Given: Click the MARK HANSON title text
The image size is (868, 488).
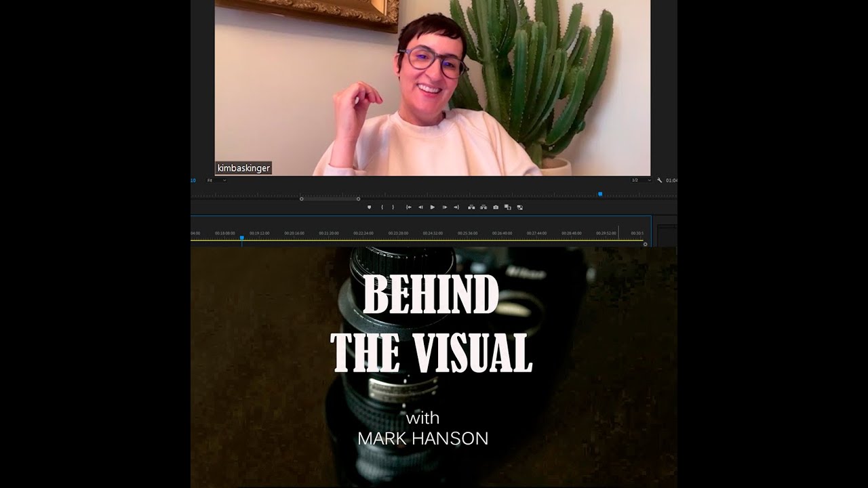Looking at the screenshot, I should coord(423,439).
